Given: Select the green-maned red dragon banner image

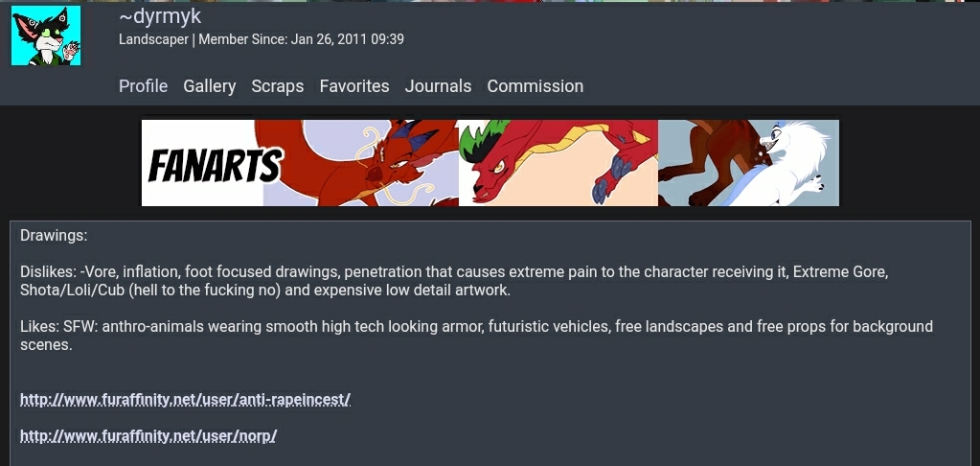Looking at the screenshot, I should (x=558, y=163).
